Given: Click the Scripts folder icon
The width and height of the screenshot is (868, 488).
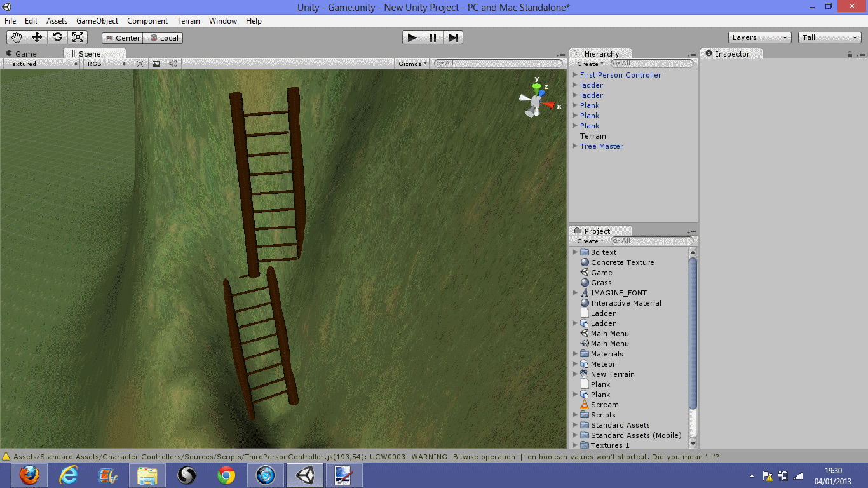Looking at the screenshot, I should point(585,415).
